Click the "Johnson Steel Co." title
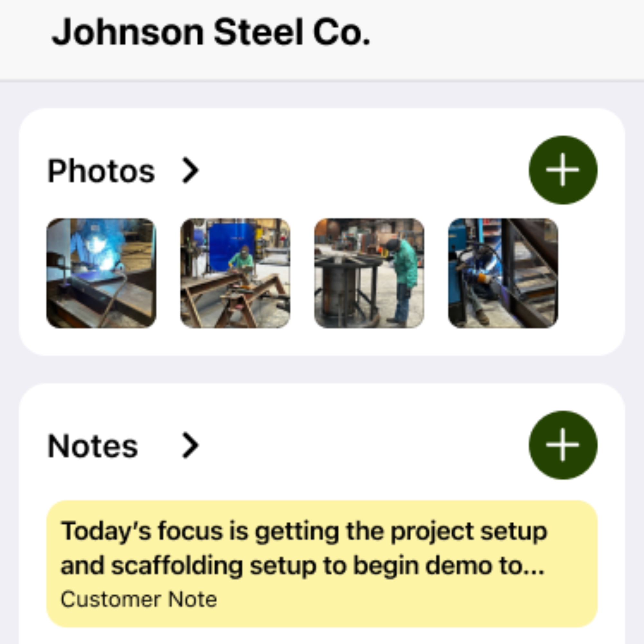The image size is (644, 644). point(211,32)
